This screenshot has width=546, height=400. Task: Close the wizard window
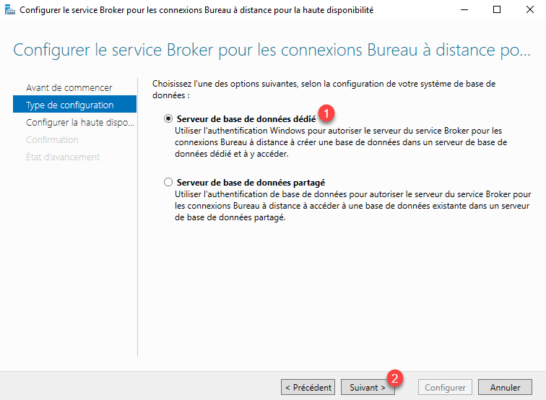pos(530,10)
